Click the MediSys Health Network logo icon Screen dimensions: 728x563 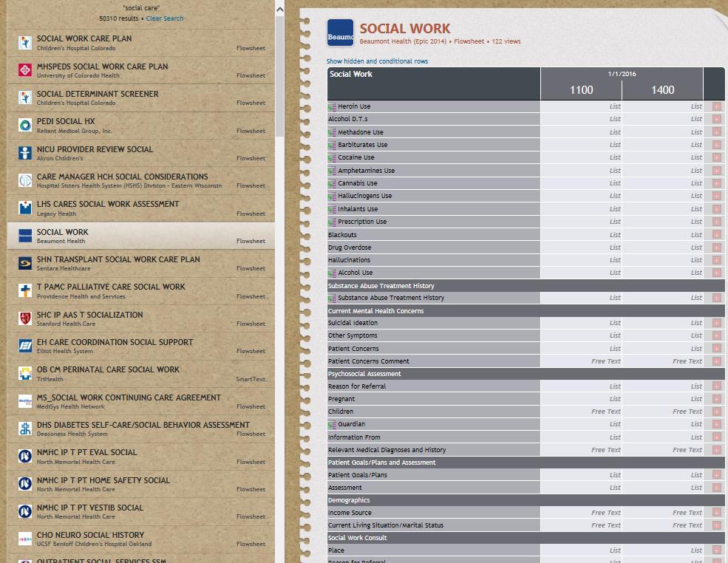(25, 401)
